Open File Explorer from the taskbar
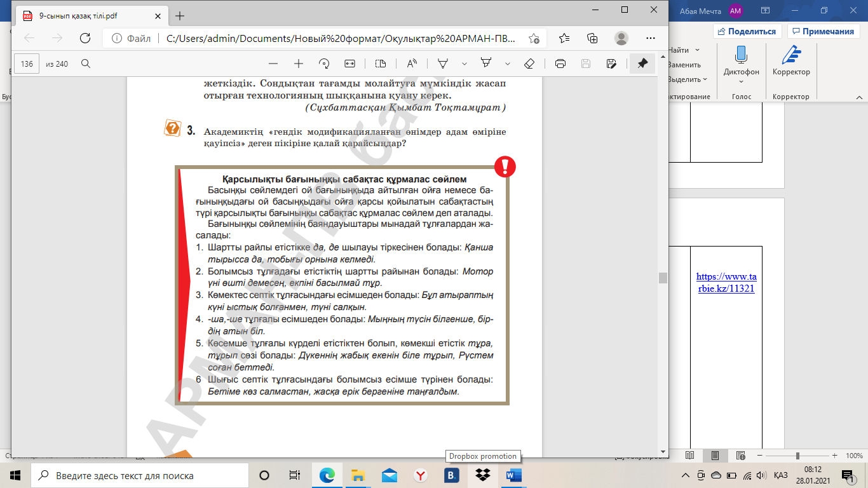868x488 pixels. pyautogui.click(x=358, y=475)
